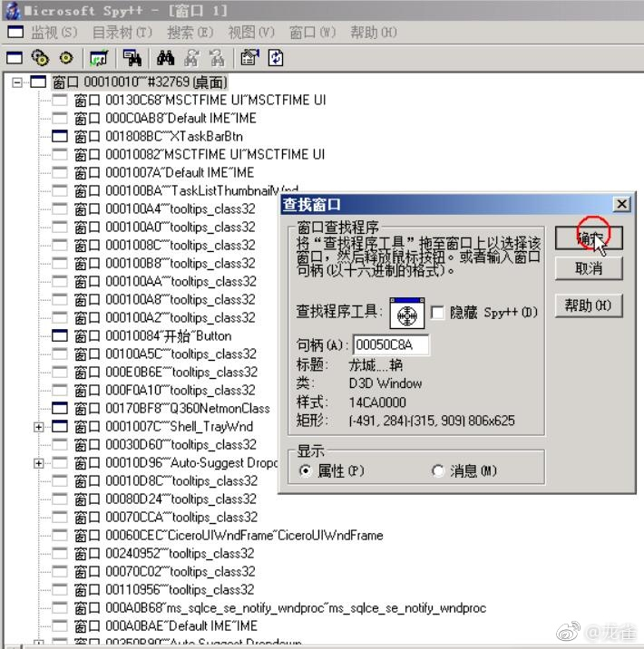Click the window icon of the 开始 Button row
The height and width of the screenshot is (649, 644).
click(60, 335)
